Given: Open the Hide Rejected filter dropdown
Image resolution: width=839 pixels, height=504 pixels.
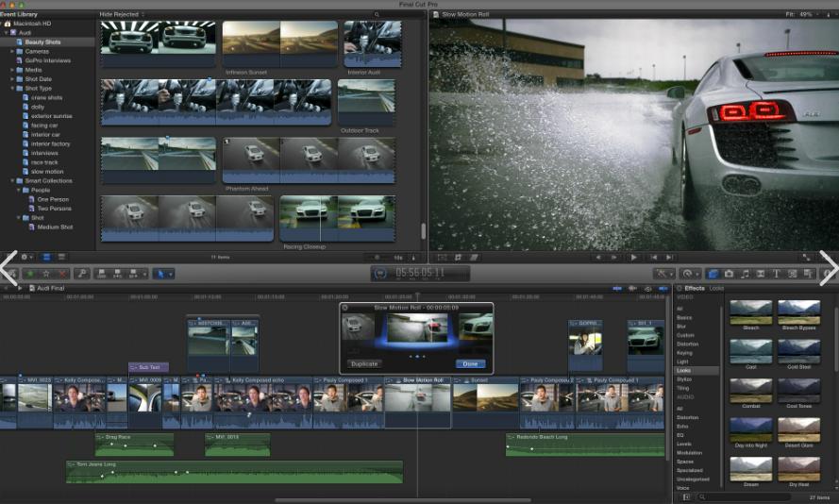Looking at the screenshot, I should coord(120,15).
